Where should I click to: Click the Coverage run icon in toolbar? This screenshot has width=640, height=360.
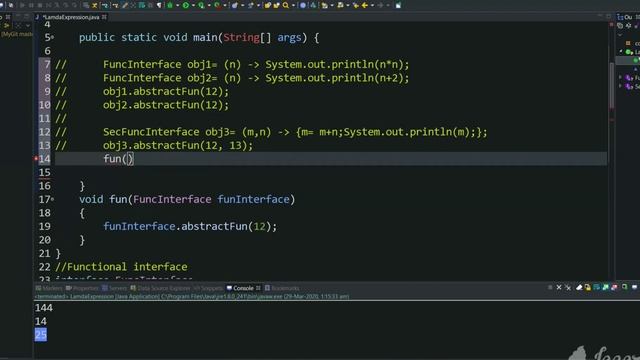(x=201, y=5)
